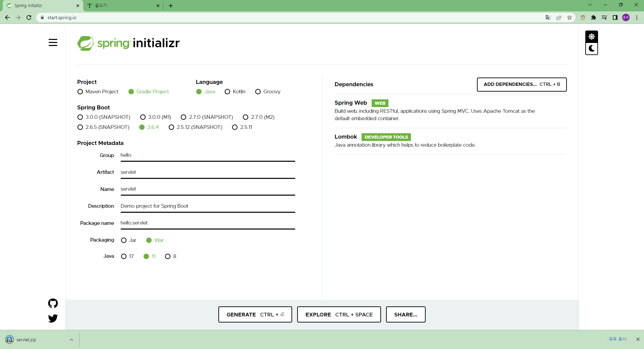Click the address bar URL
Image resolution: width=644 pixels, height=349 pixels.
click(62, 17)
